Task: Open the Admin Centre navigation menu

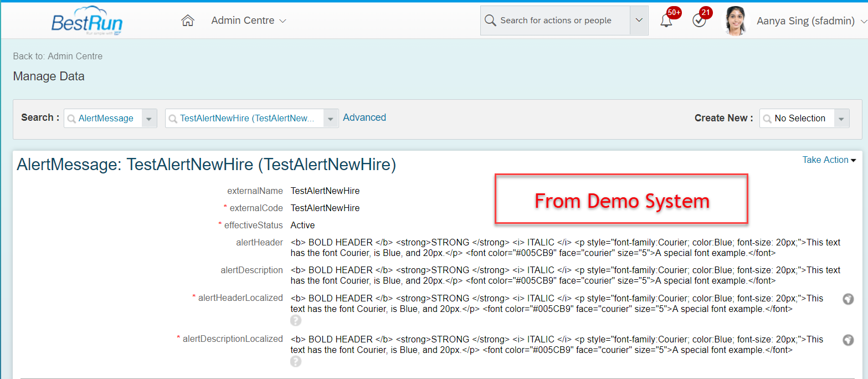Action: pyautogui.click(x=249, y=21)
